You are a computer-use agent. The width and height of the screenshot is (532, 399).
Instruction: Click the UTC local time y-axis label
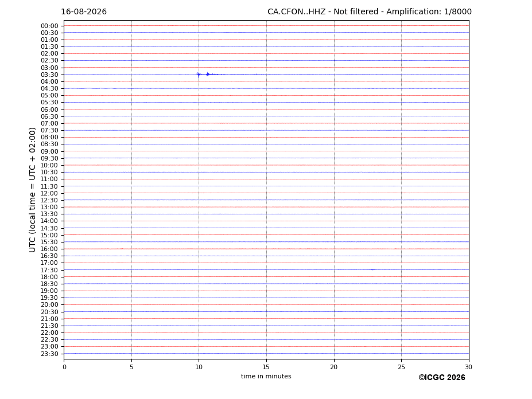(x=32, y=190)
